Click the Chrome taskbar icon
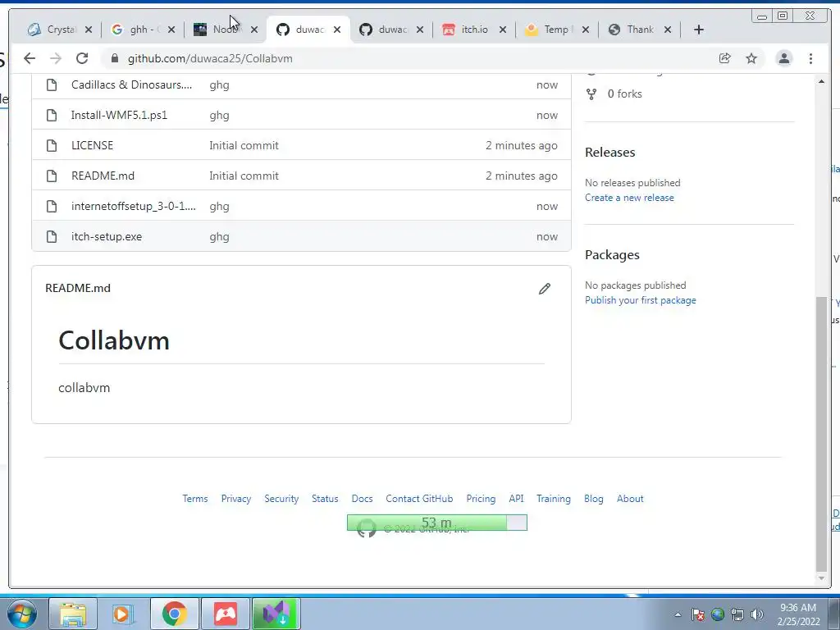This screenshot has width=840, height=630. point(174,614)
